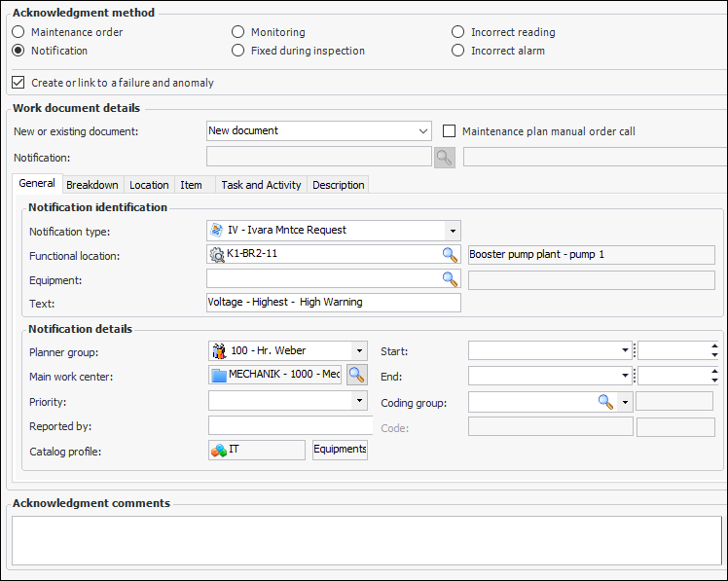Choose the Fixed during inspection option
The image size is (728, 581).
pyautogui.click(x=238, y=51)
